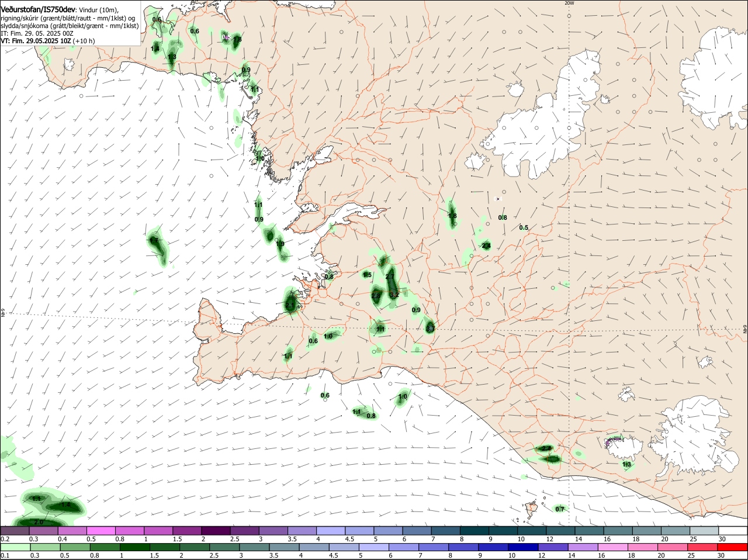Click the 'VT: Fim. 29.05.2025 10Z (+10 h)' line
This screenshot has height=560, width=748.
pyautogui.click(x=48, y=41)
